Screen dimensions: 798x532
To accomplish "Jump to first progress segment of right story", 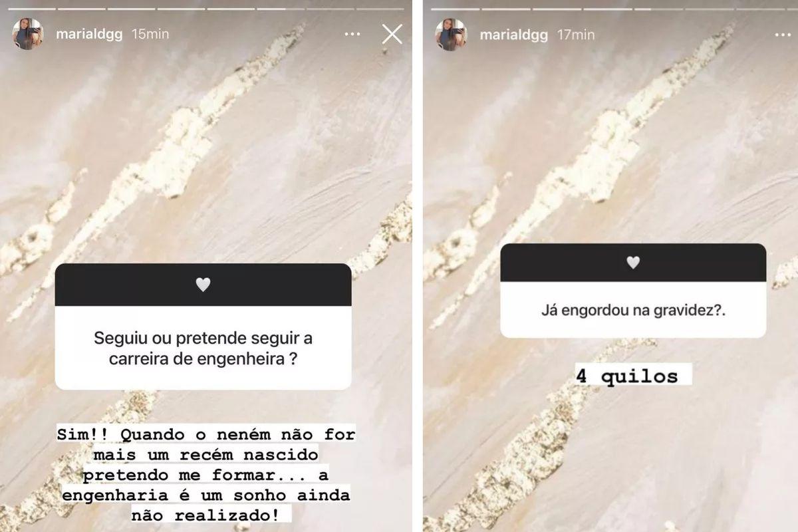I will coord(455,9).
